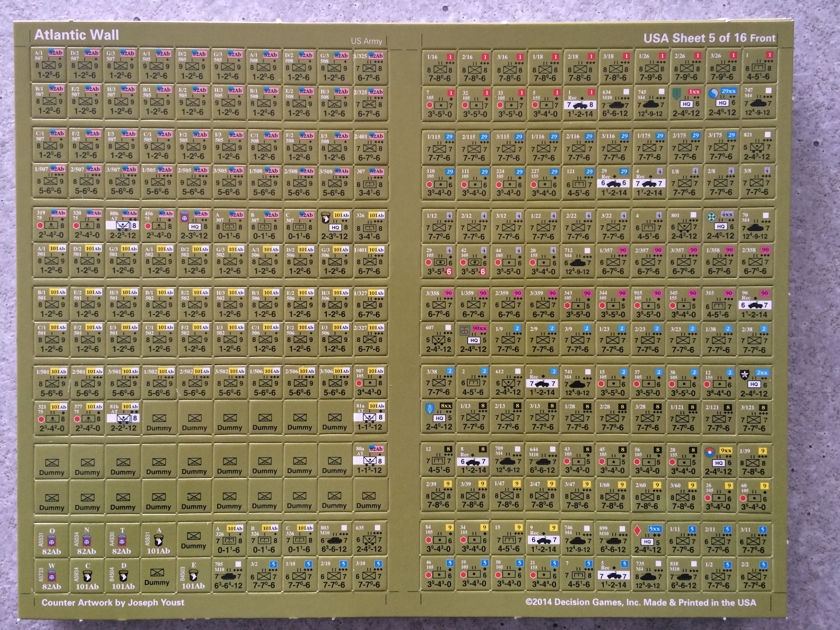Viewport: 840px width, 630px height.
Task: Pick the 8xx division HQ counter
Action: pyautogui.click(x=439, y=417)
